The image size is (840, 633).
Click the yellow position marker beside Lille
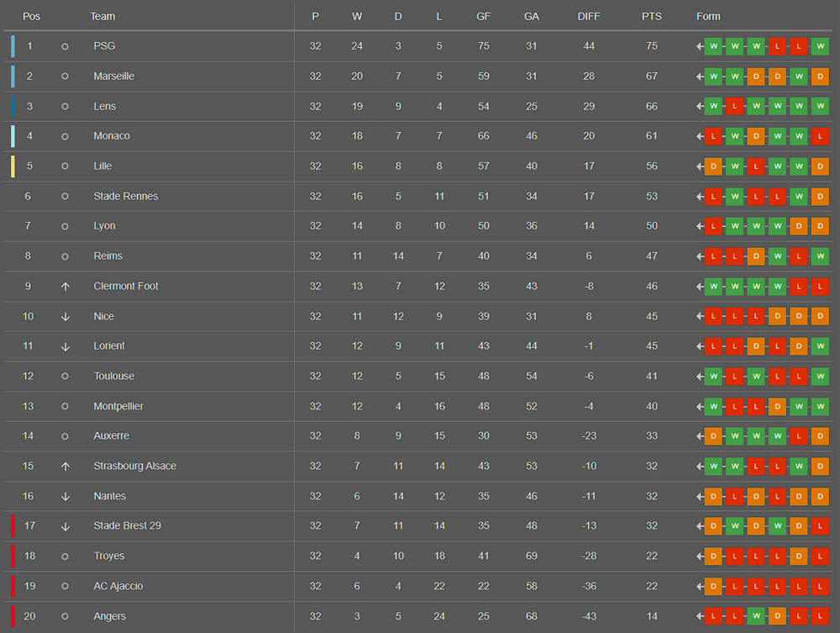point(13,166)
